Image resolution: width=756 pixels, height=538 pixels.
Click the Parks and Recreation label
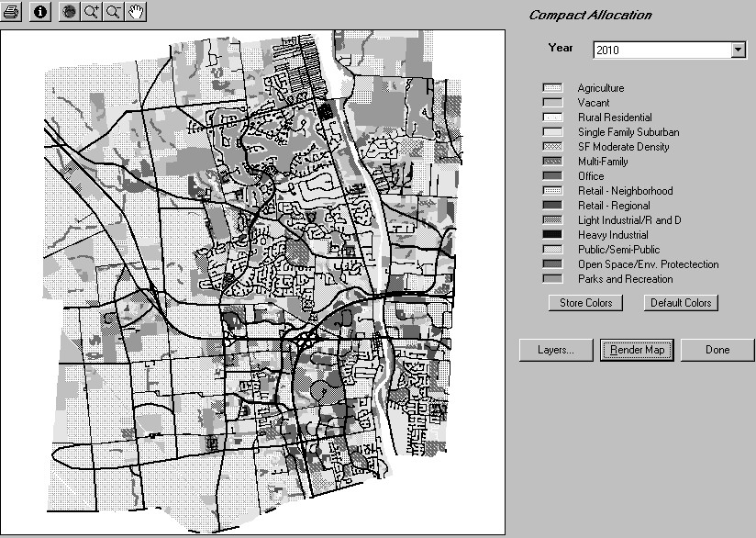pos(626,279)
